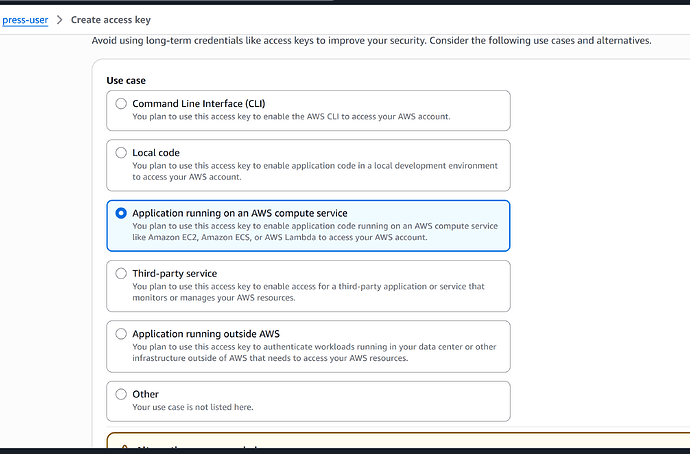Screen dimensions: 690x454
Task: Select the Third-party service radio button
Action: (121, 273)
